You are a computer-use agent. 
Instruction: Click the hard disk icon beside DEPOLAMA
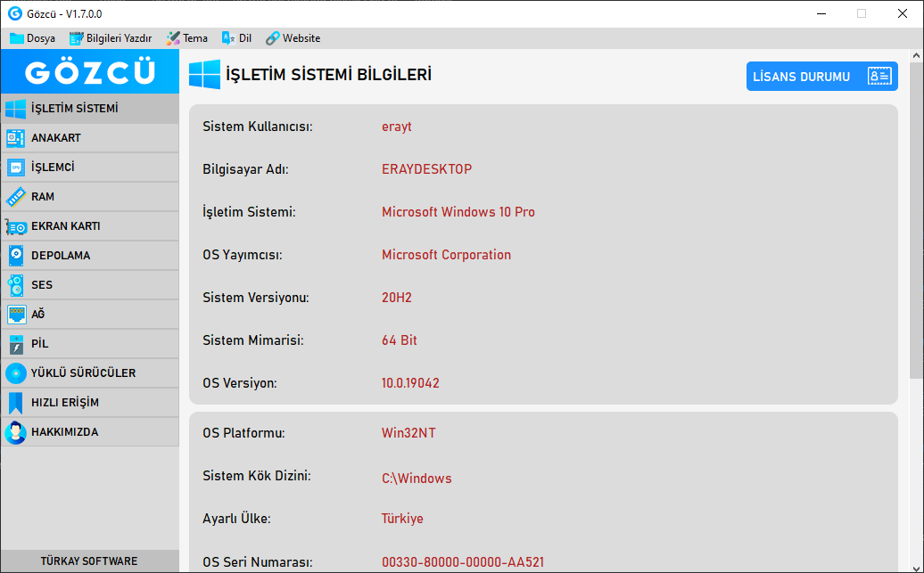16,256
